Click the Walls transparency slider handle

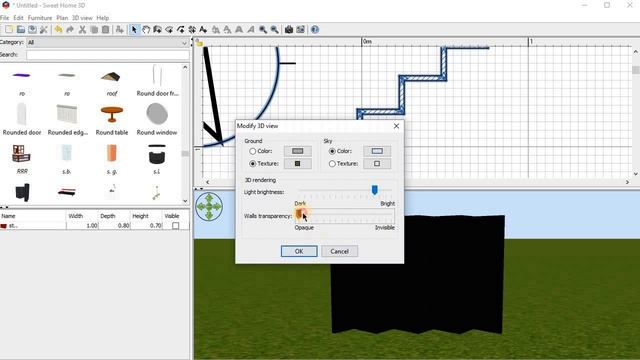[299, 213]
